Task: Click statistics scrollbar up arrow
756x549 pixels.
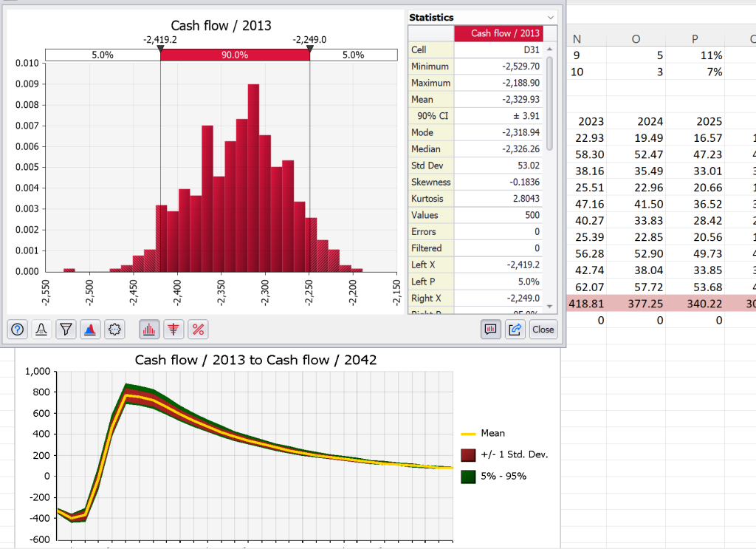Action: [549, 49]
